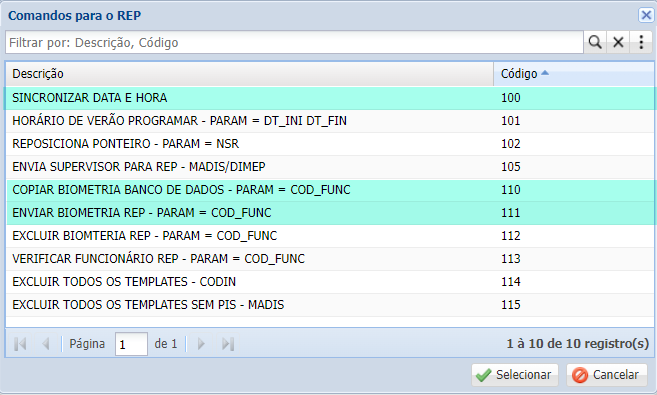Select row EXCLUIR TODOS OS TEMPLATES - CODIN
The image size is (657, 395).
pyautogui.click(x=330, y=282)
